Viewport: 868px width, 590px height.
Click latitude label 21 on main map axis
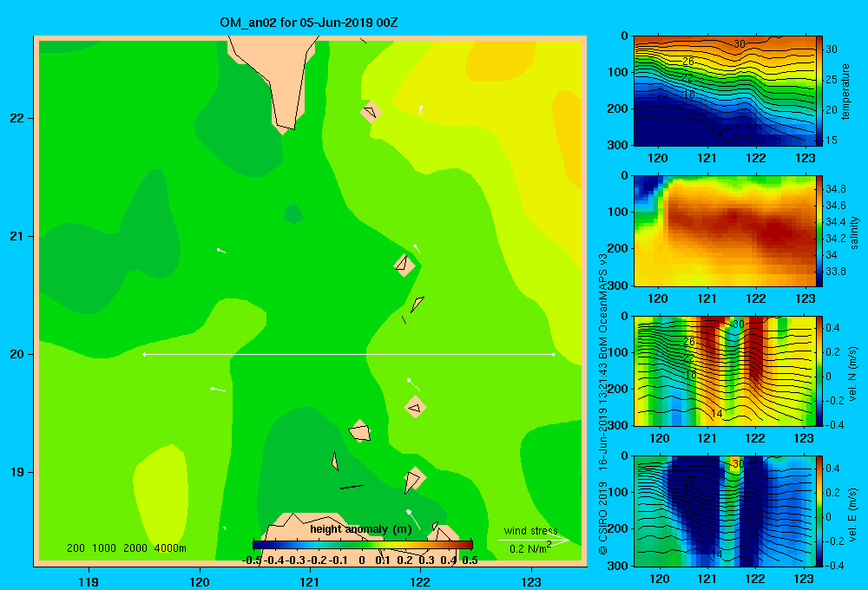click(16, 236)
